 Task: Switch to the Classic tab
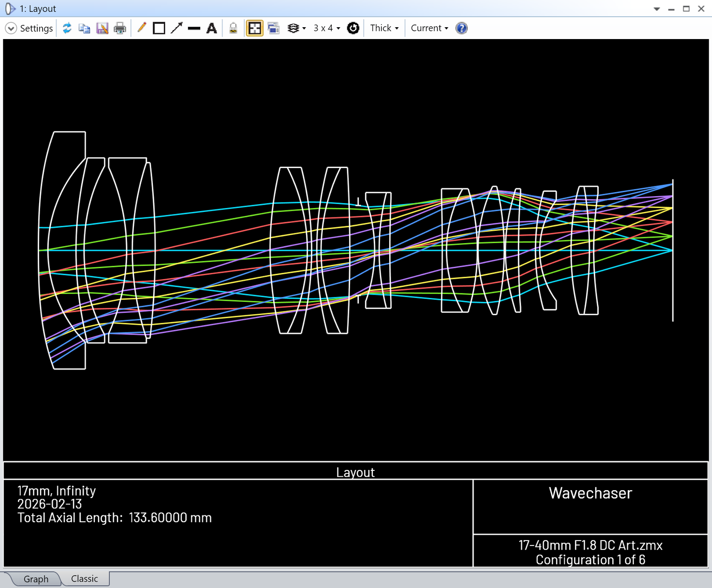coord(85,579)
